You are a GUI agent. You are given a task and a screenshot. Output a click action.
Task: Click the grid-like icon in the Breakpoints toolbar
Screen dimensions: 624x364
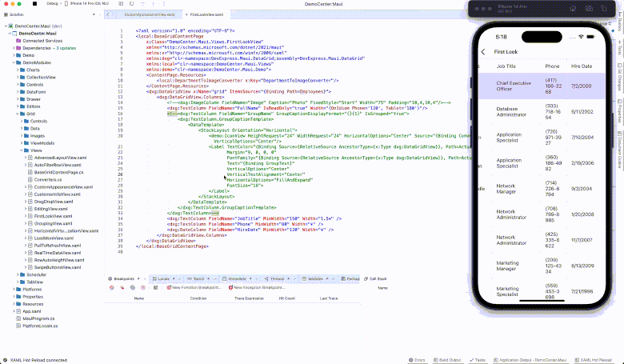point(156,288)
